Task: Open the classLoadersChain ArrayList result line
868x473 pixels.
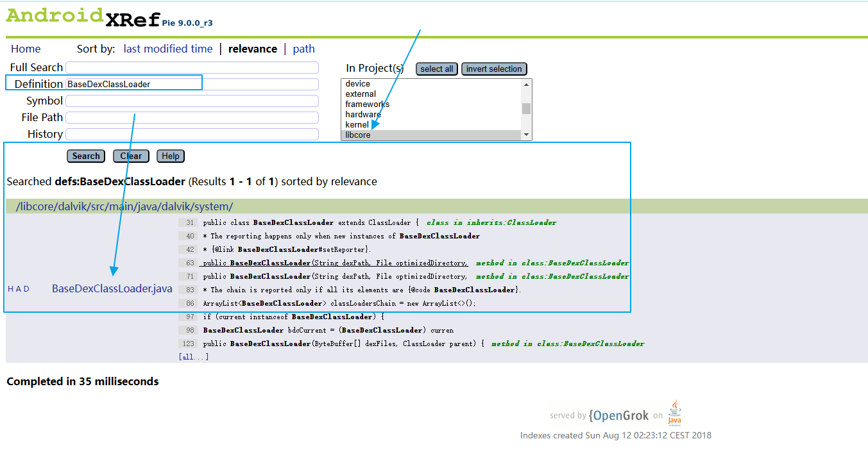Action: (328, 303)
